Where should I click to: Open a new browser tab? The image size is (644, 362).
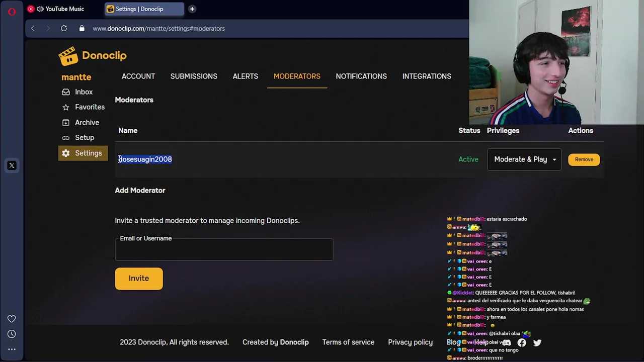click(192, 9)
